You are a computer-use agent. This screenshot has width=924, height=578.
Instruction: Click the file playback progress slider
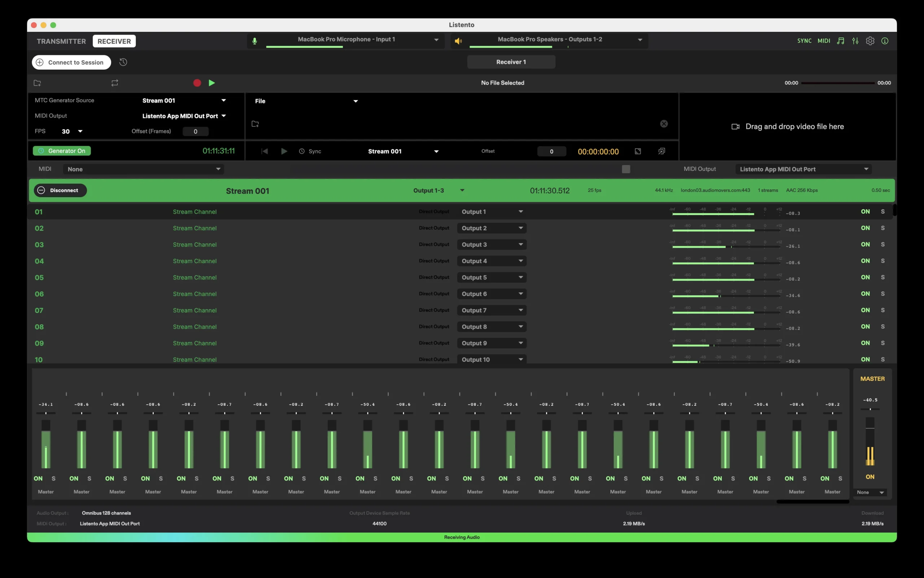(838, 83)
